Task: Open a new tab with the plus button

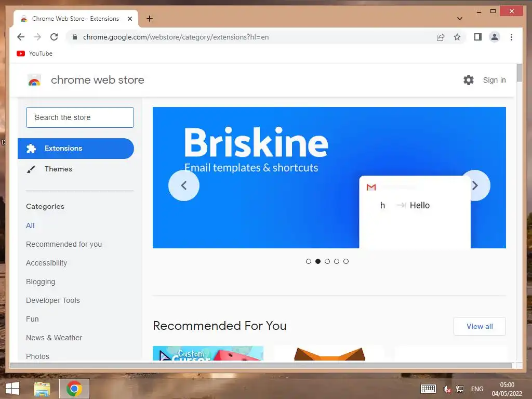Action: point(150,19)
